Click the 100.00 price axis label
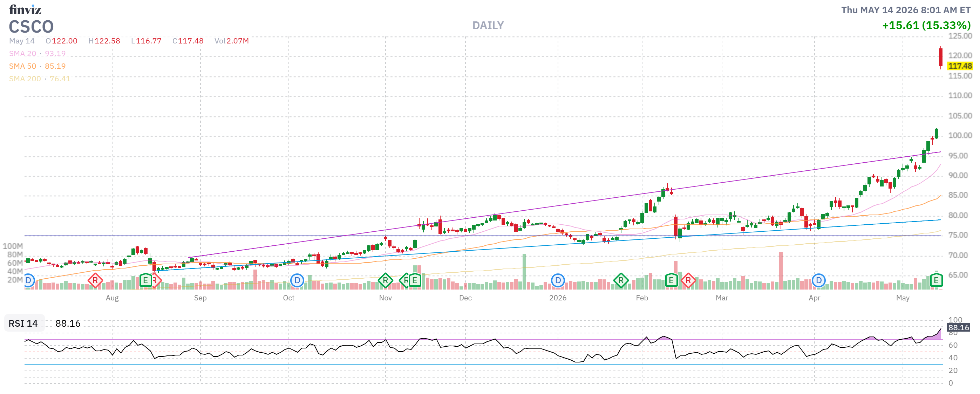Screen dimensions: 980x394 (960, 135)
